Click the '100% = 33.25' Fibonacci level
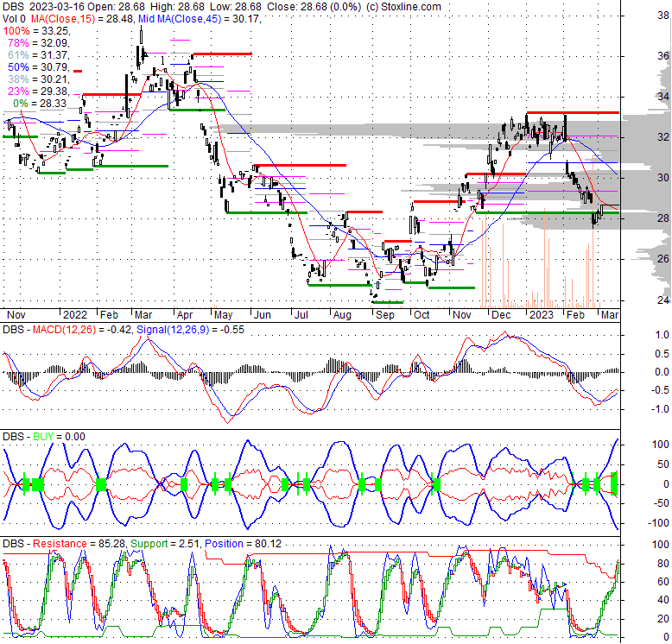This screenshot has height=644, width=672. pyautogui.click(x=37, y=31)
